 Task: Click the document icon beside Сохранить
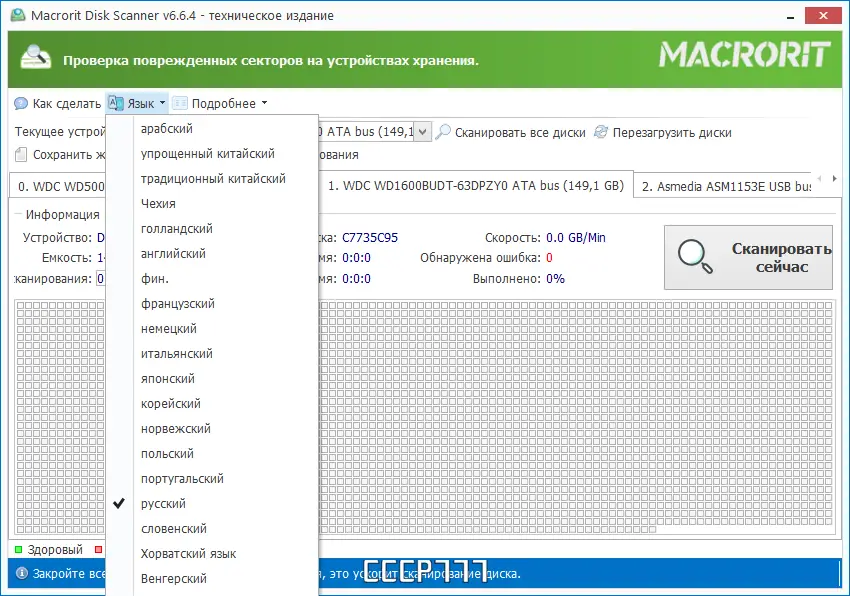pos(21,155)
